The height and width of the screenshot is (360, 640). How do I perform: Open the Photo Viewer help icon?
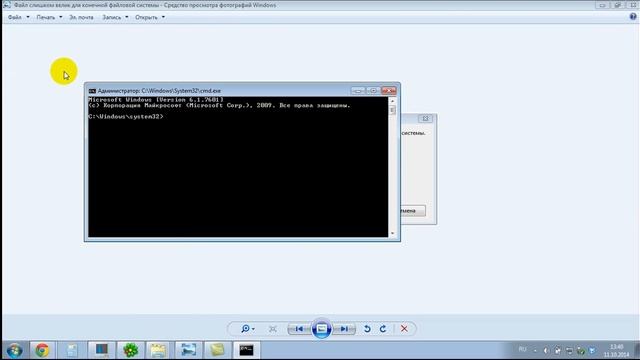(633, 17)
